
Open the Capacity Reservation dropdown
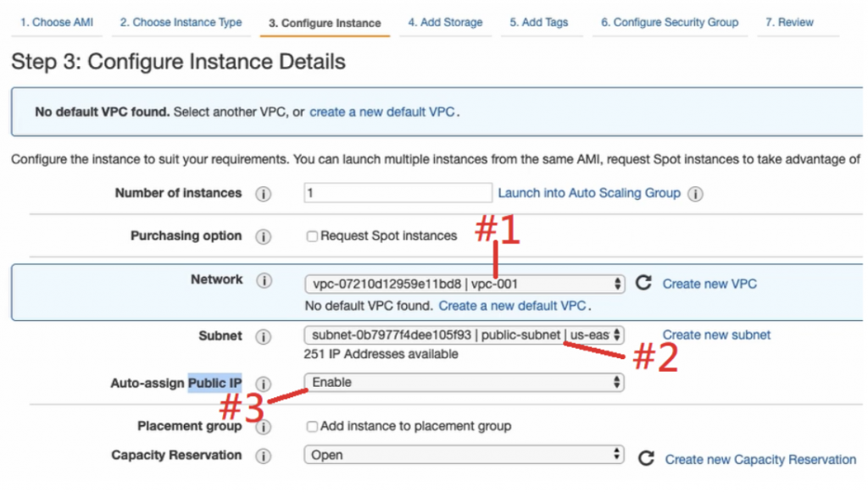tap(464, 456)
